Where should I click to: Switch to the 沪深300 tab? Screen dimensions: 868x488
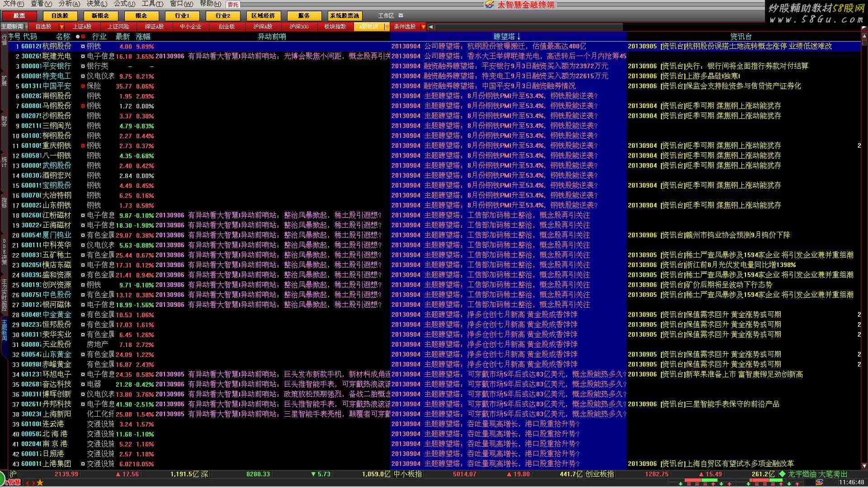pyautogui.click(x=299, y=27)
